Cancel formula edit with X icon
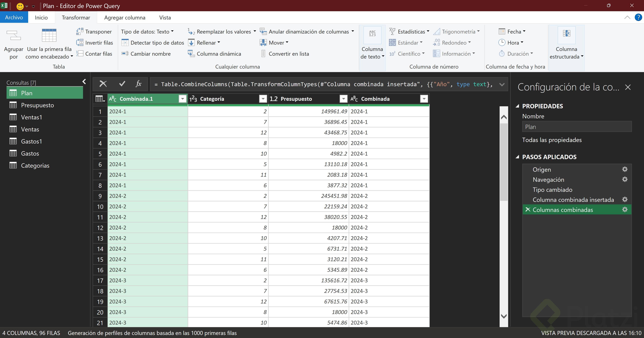This screenshot has width=644, height=338. (103, 84)
